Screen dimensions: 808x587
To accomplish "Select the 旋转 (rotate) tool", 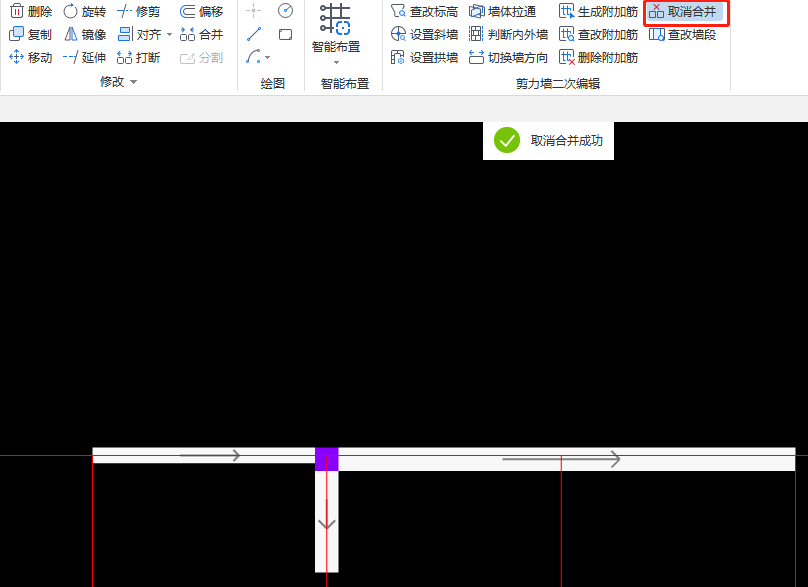I will pyautogui.click(x=85, y=11).
